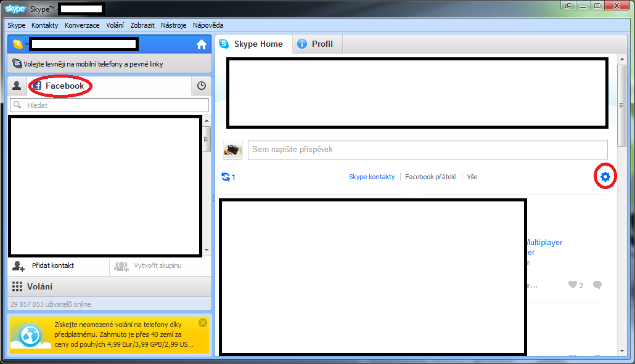
Task: Switch to the Profil tab
Action: (317, 44)
